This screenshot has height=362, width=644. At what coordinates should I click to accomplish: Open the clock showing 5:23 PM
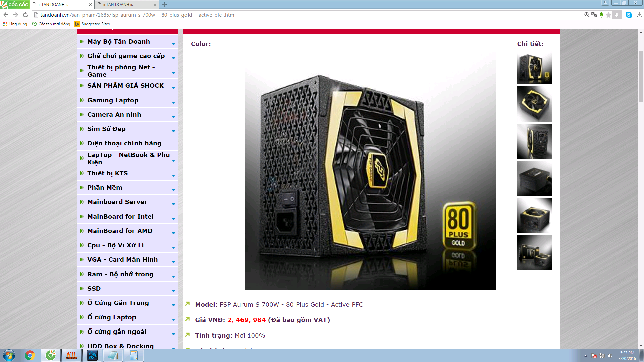[x=627, y=356]
